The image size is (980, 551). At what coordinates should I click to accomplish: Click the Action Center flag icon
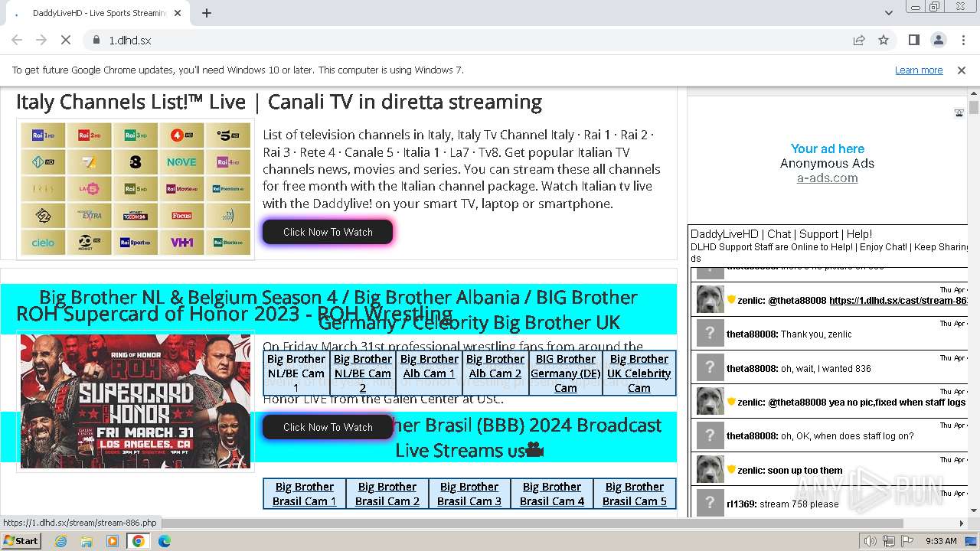(x=907, y=541)
